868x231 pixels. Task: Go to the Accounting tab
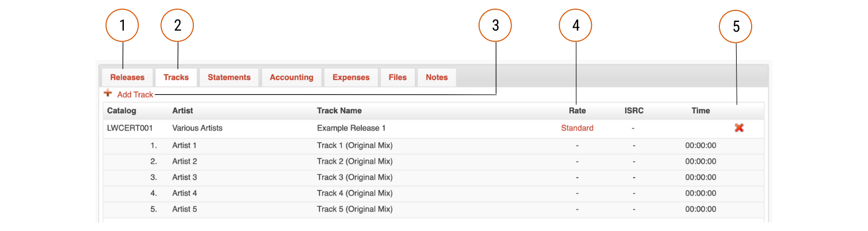point(292,77)
